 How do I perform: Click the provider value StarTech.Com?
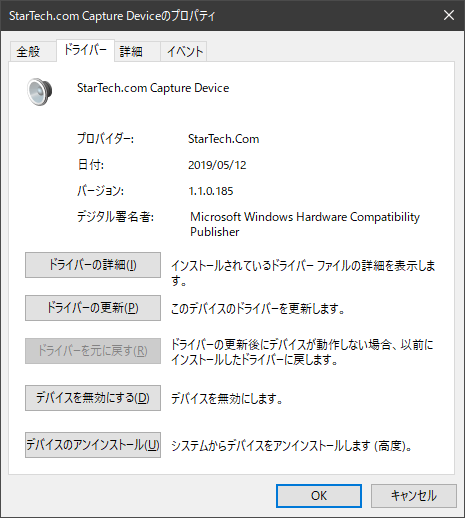[x=224, y=139]
